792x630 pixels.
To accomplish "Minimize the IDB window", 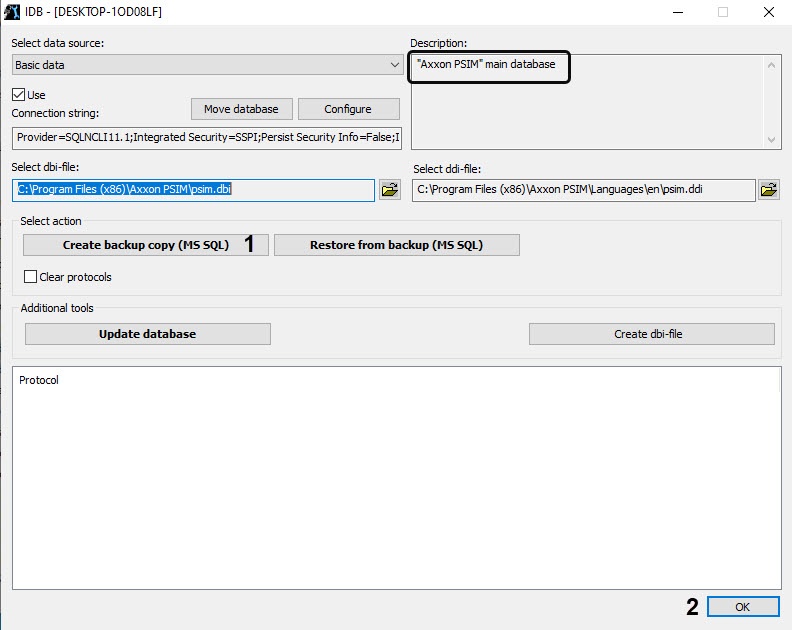I will [x=678, y=12].
